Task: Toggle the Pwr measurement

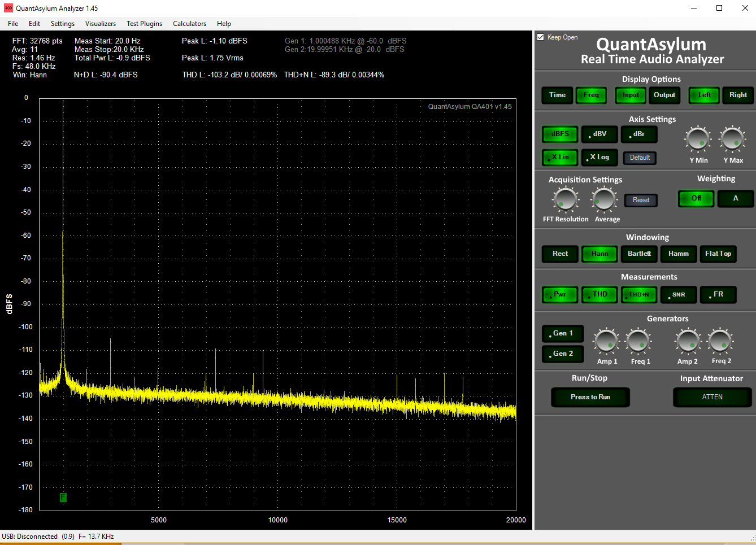Action: pyautogui.click(x=560, y=294)
